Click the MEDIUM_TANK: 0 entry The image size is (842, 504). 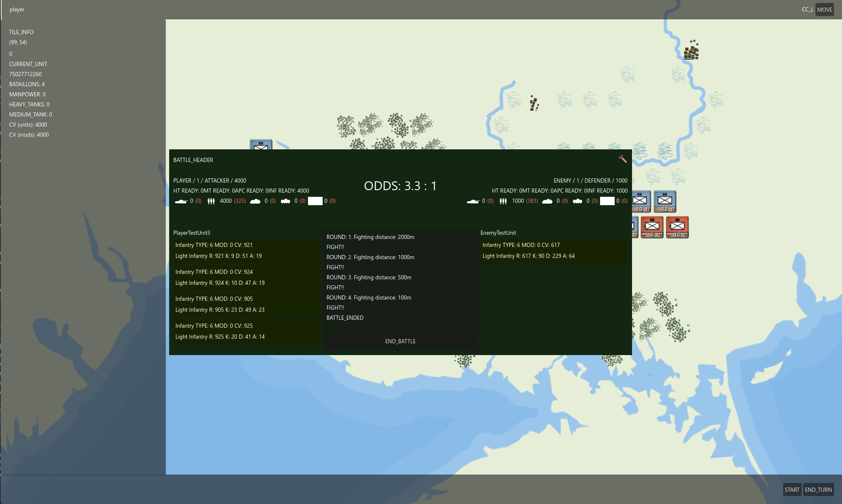[31, 114]
